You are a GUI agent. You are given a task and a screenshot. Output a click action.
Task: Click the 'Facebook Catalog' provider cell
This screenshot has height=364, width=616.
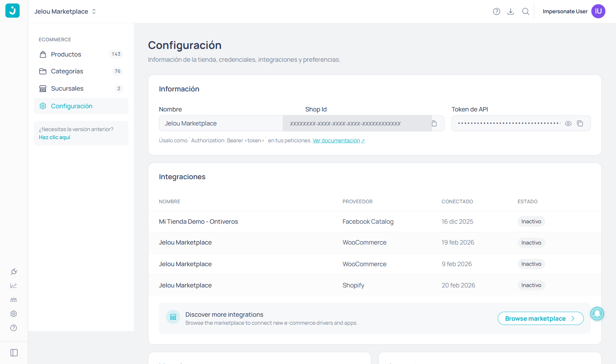[368, 222]
